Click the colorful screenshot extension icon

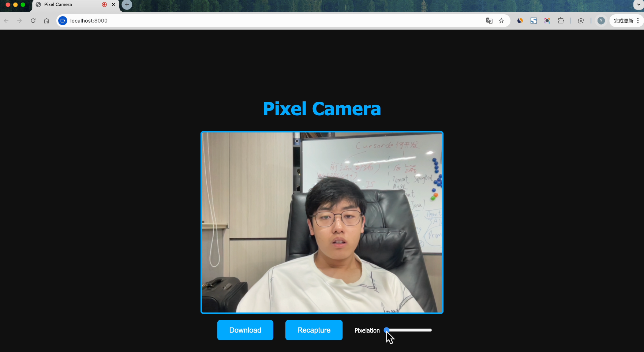[x=547, y=21]
